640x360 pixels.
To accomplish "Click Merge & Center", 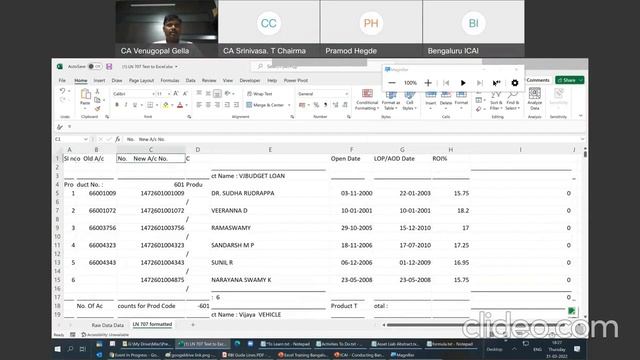I will [265, 105].
